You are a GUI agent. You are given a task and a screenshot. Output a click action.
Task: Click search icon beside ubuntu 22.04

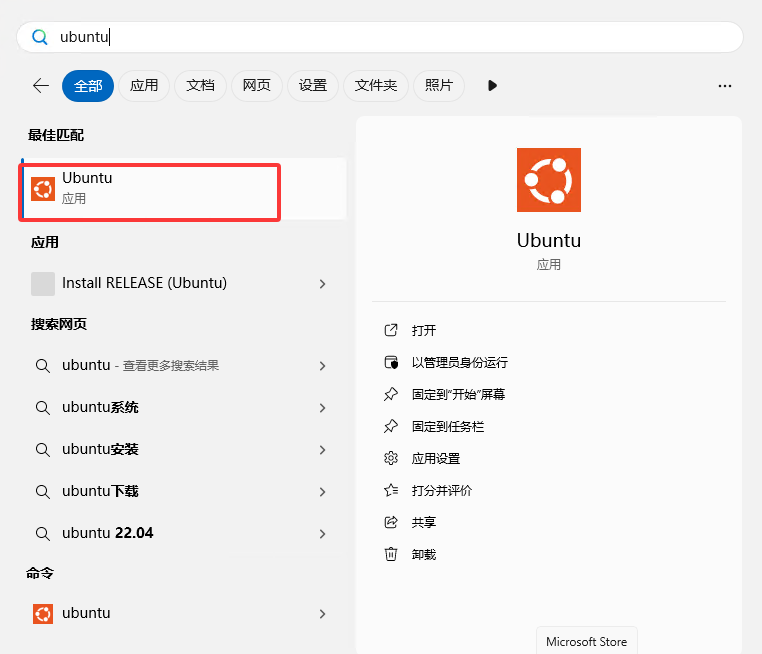[43, 534]
